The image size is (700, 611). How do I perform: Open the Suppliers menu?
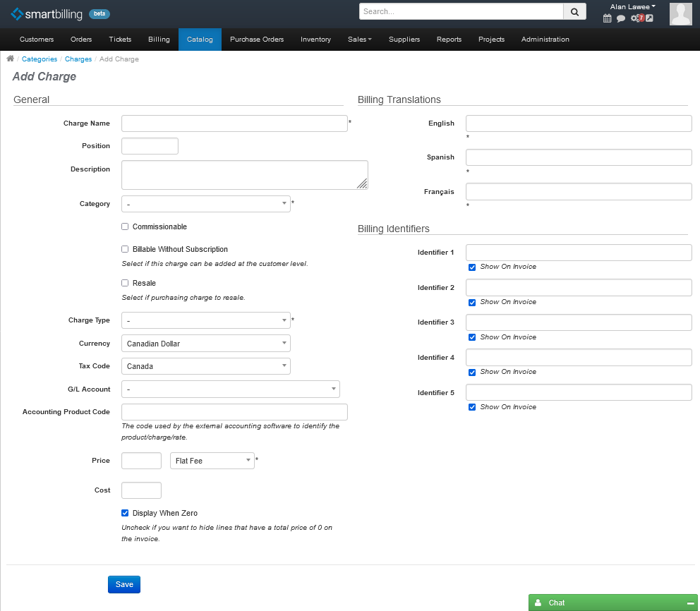[404, 40]
